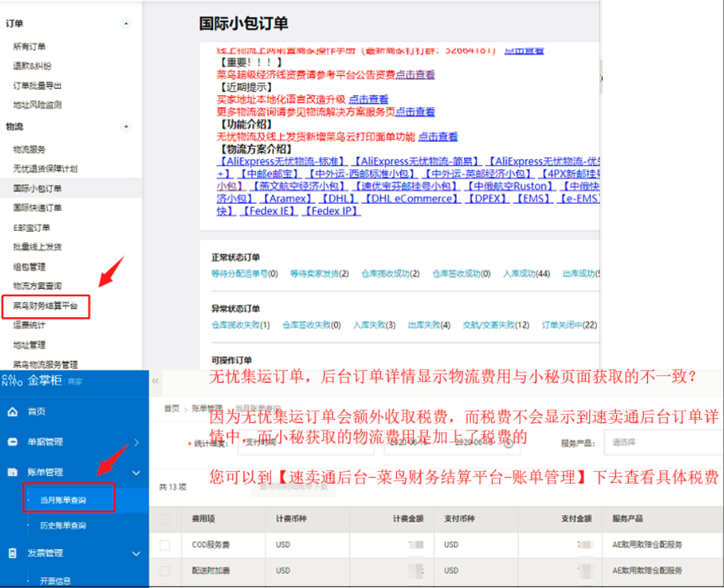Image resolution: width=724 pixels, height=588 pixels.
Task: Click the 发票管理 invoice icon
Action: pos(12,553)
